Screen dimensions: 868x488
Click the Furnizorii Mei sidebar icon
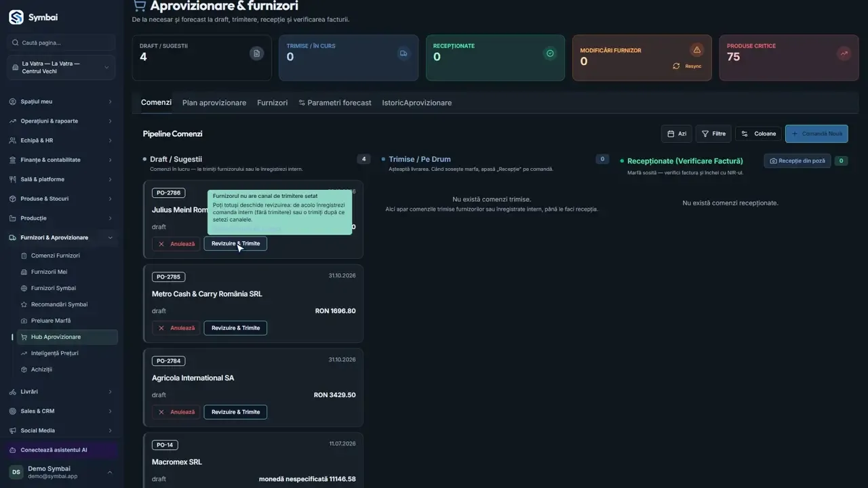[24, 272]
